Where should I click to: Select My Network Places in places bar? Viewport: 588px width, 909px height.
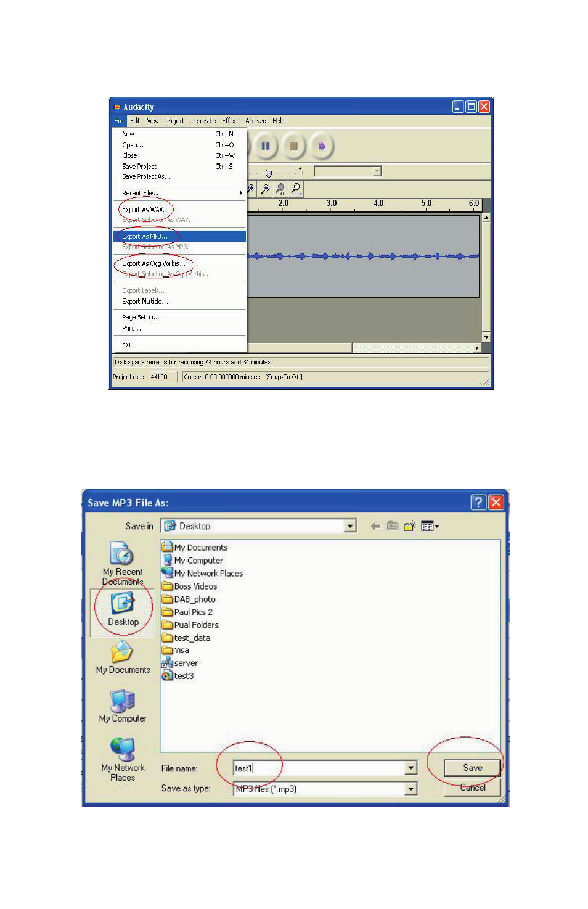(123, 760)
